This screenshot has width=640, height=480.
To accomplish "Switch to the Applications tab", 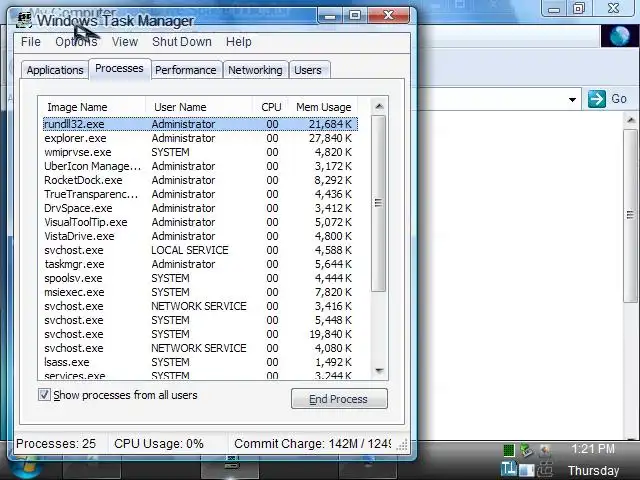I will [55, 70].
